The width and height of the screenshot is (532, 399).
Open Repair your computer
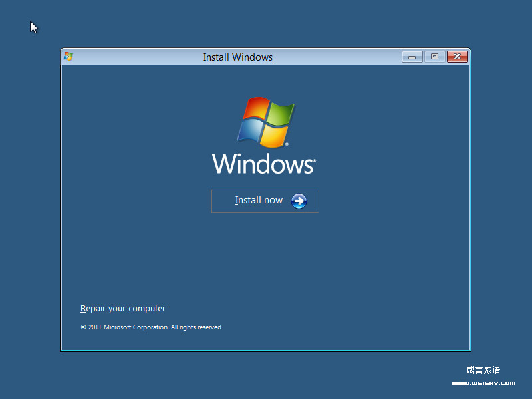[122, 308]
